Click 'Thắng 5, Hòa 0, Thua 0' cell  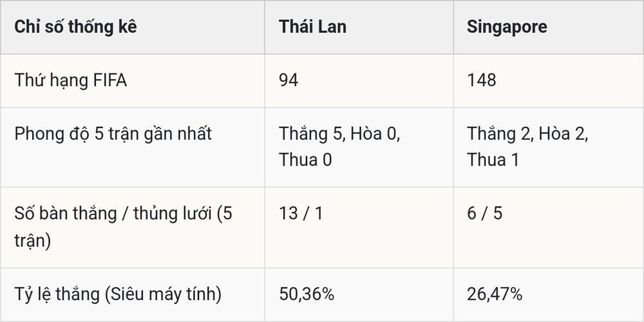click(340, 147)
